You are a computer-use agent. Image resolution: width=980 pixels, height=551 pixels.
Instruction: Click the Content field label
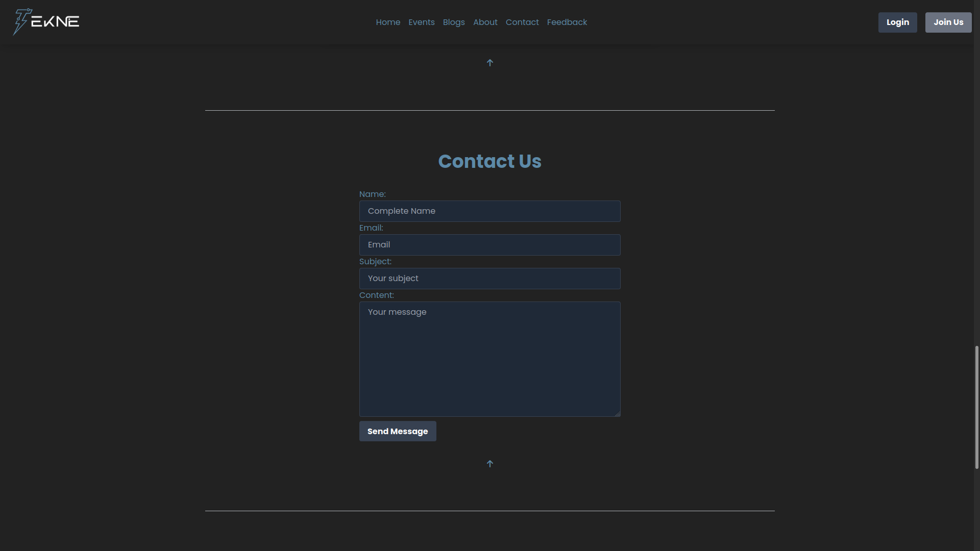click(x=376, y=295)
